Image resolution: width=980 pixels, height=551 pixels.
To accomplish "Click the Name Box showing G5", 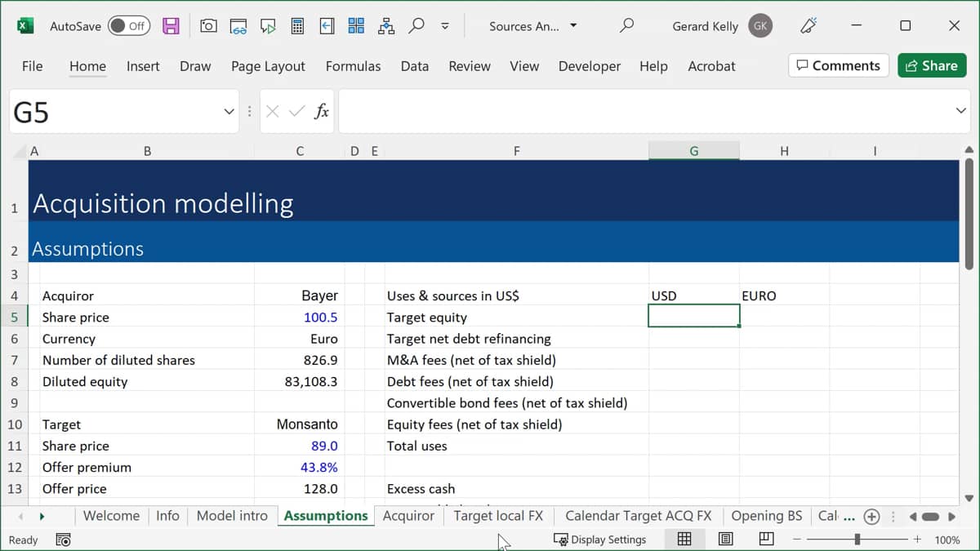I will [114, 112].
